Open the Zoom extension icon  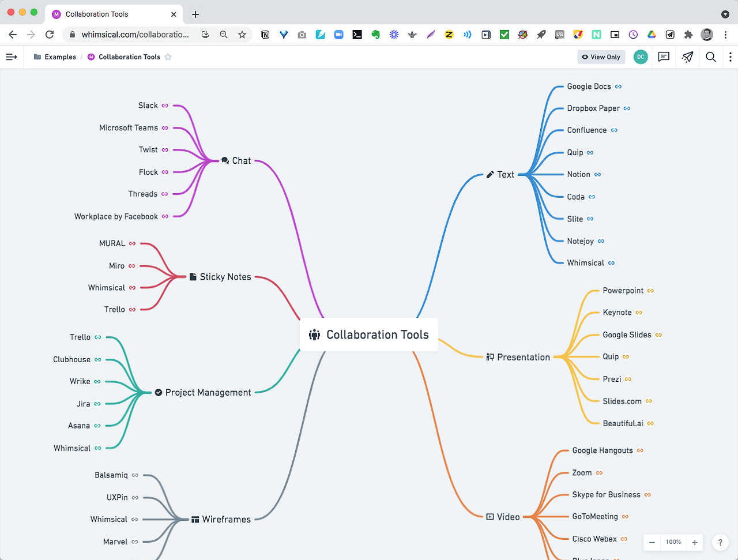point(339,35)
